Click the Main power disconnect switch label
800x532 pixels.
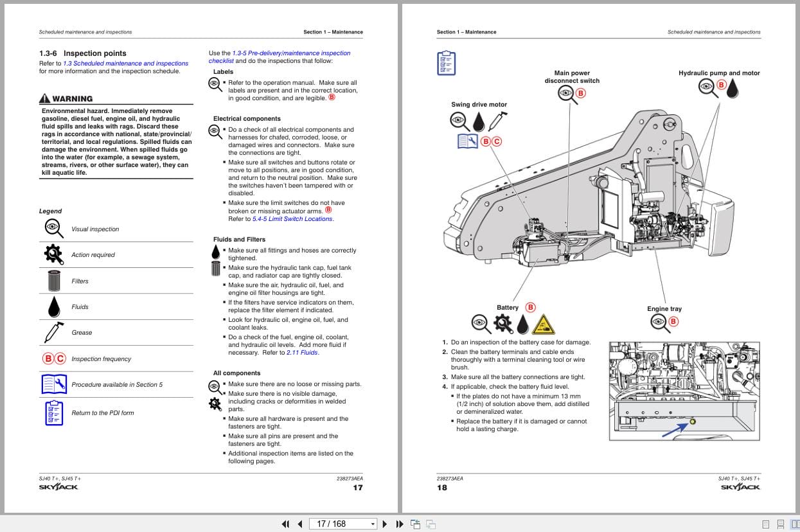[572, 77]
